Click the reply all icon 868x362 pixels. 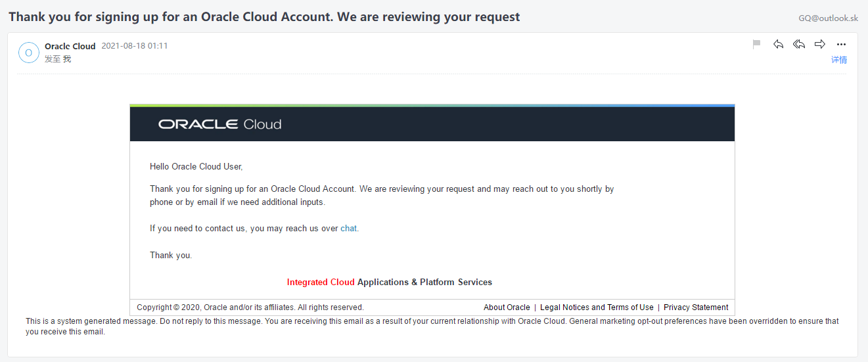(799, 44)
